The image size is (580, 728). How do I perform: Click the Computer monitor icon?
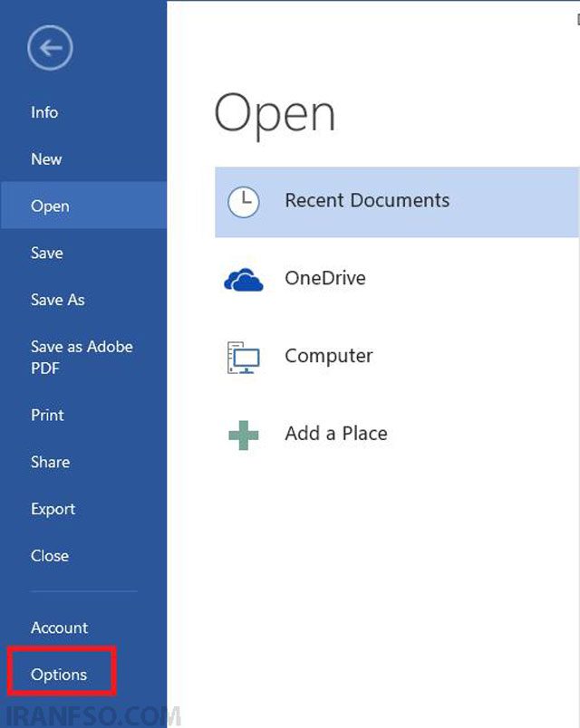point(243,358)
